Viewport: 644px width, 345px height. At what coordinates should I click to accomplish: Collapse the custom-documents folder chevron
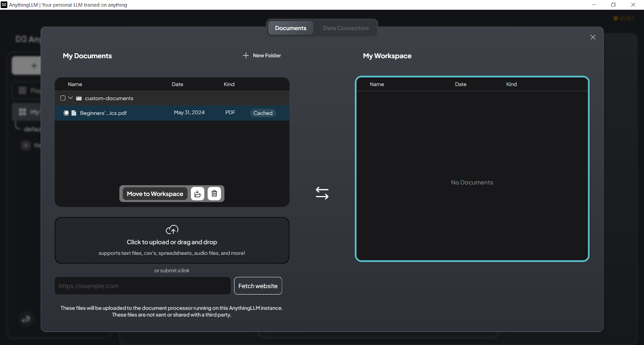pyautogui.click(x=70, y=98)
